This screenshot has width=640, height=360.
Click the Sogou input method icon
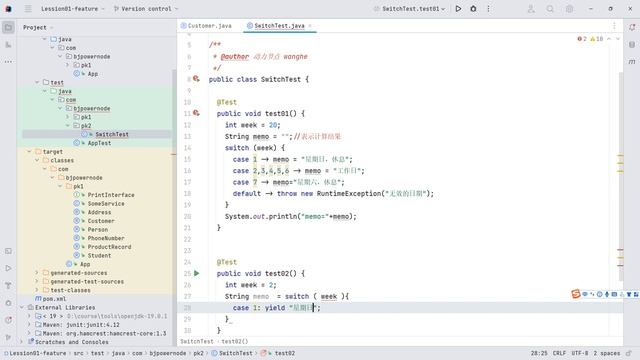click(576, 294)
